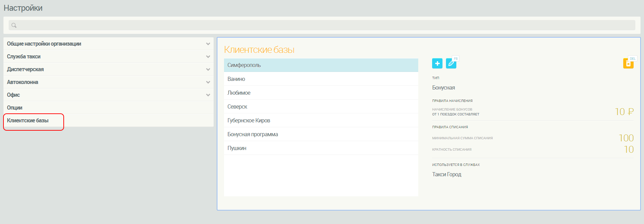The height and width of the screenshot is (224, 644).
Task: Click the edit pencil icon
Action: (451, 64)
